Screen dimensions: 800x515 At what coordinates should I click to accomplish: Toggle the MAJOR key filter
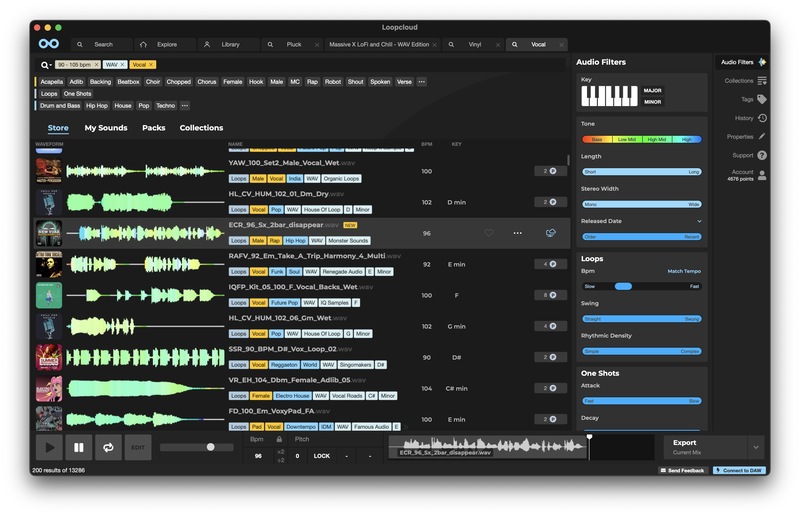click(x=652, y=91)
